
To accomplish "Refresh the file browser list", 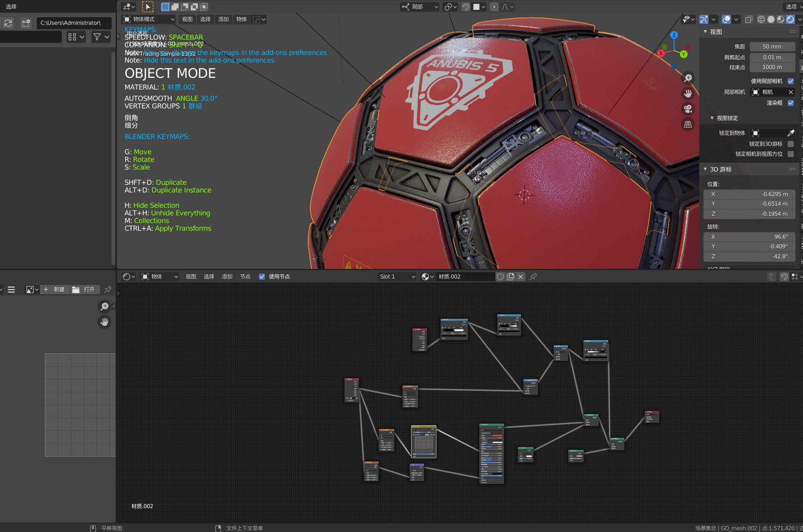I will (8, 23).
